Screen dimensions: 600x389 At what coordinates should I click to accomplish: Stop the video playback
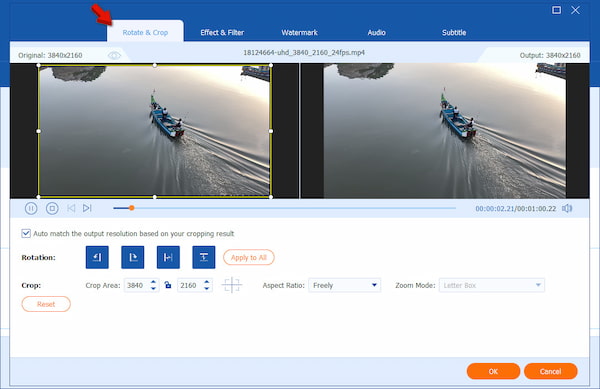click(x=52, y=208)
